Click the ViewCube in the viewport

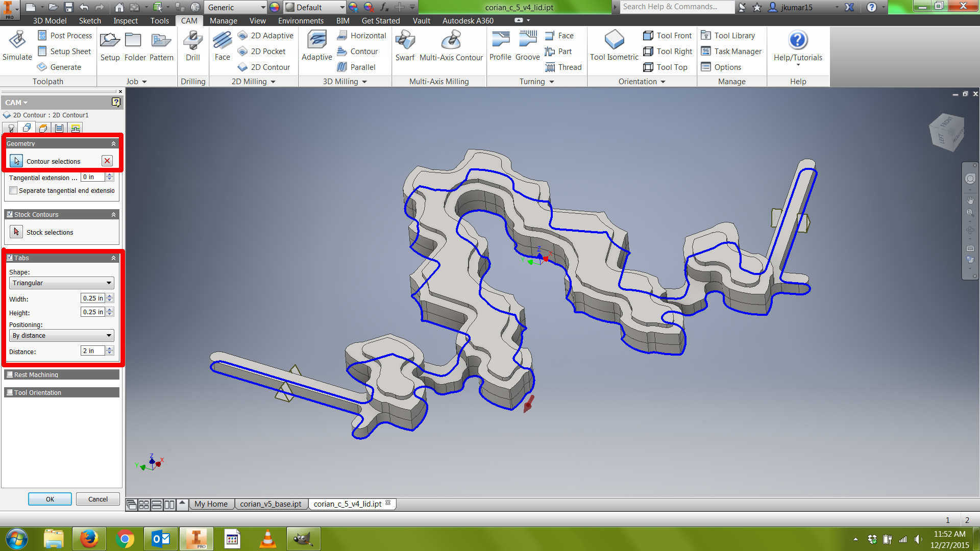tap(946, 132)
